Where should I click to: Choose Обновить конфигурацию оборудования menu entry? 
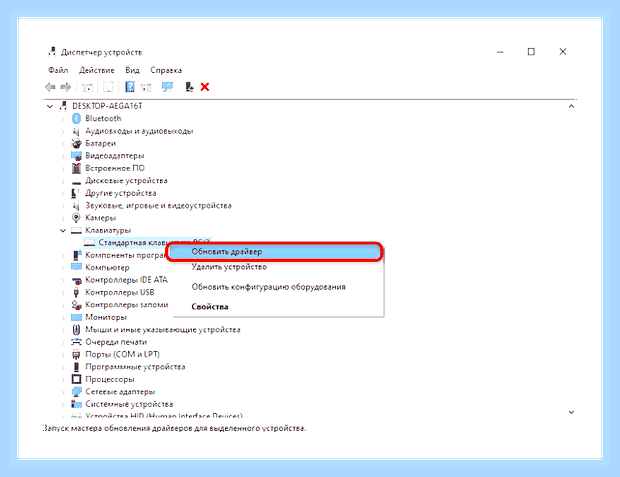(278, 287)
